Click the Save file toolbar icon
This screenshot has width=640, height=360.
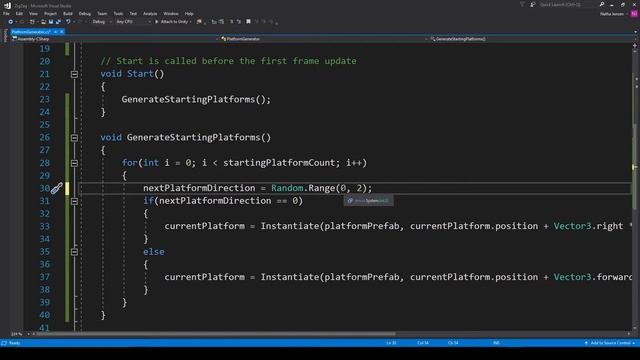coord(51,22)
